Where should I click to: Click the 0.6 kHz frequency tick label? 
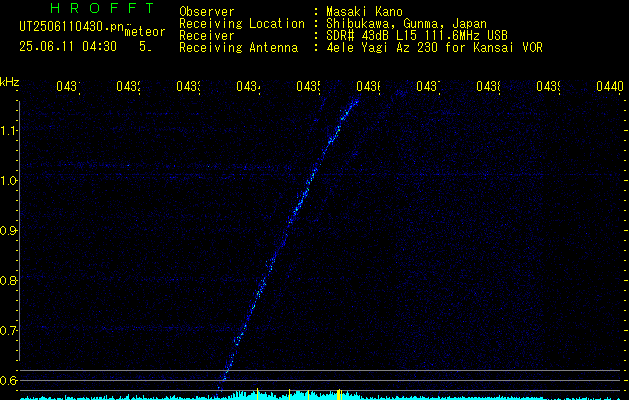coord(8,380)
